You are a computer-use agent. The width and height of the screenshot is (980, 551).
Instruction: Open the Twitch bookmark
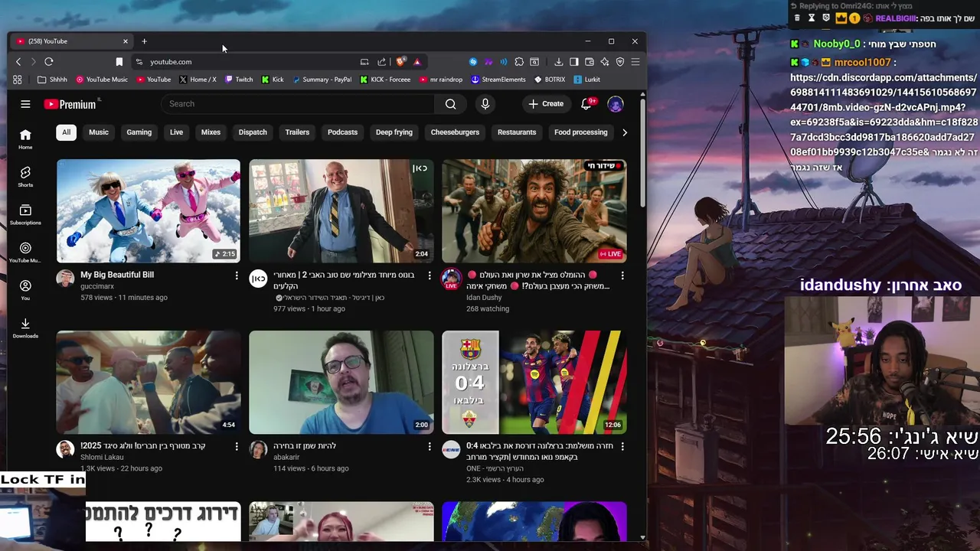click(x=238, y=80)
